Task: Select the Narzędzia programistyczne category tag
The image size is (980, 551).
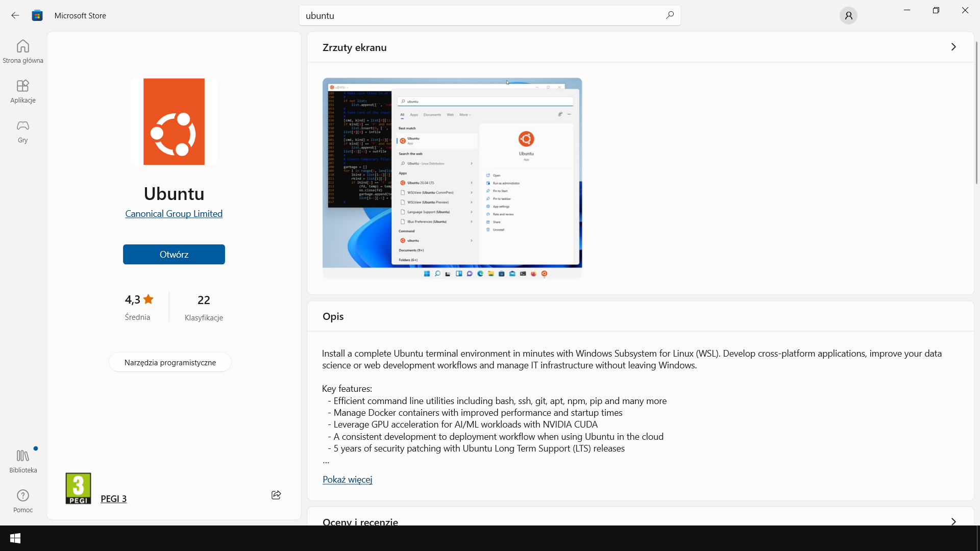Action: (170, 362)
